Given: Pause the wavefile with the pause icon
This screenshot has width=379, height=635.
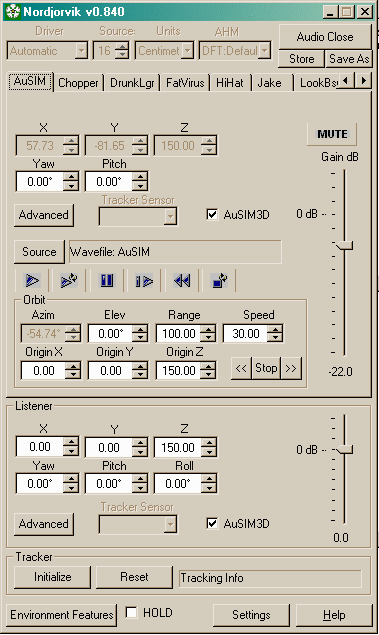Looking at the screenshot, I should click(107, 280).
